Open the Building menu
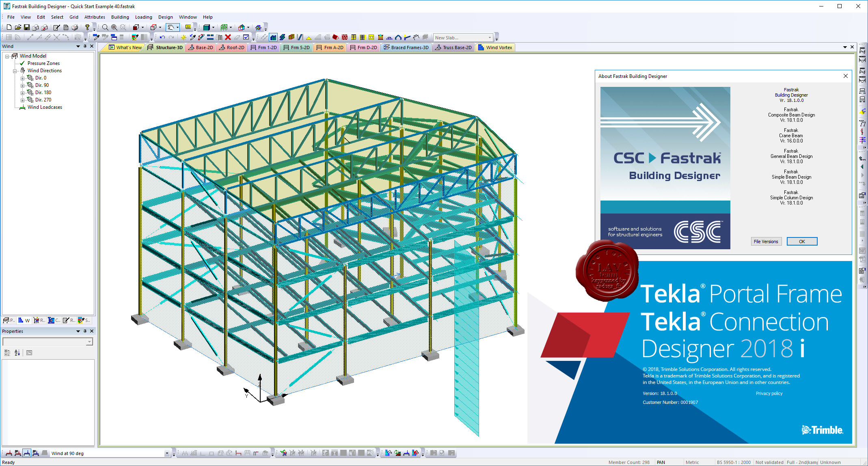The width and height of the screenshot is (868, 466). 120,17
